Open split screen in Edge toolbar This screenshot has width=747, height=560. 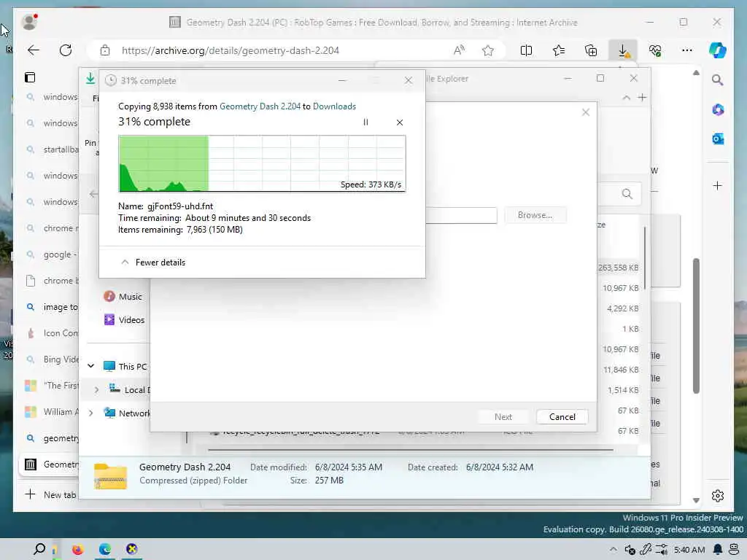[x=526, y=50]
